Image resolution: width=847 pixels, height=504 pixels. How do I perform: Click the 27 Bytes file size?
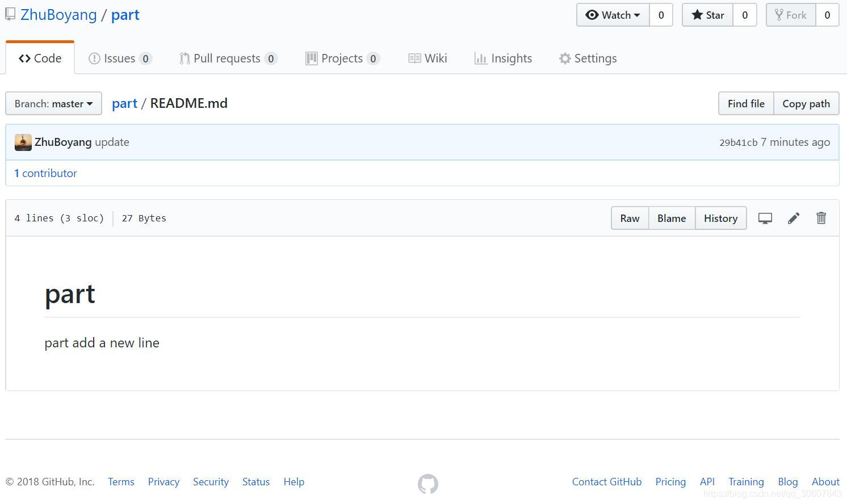pyautogui.click(x=144, y=218)
